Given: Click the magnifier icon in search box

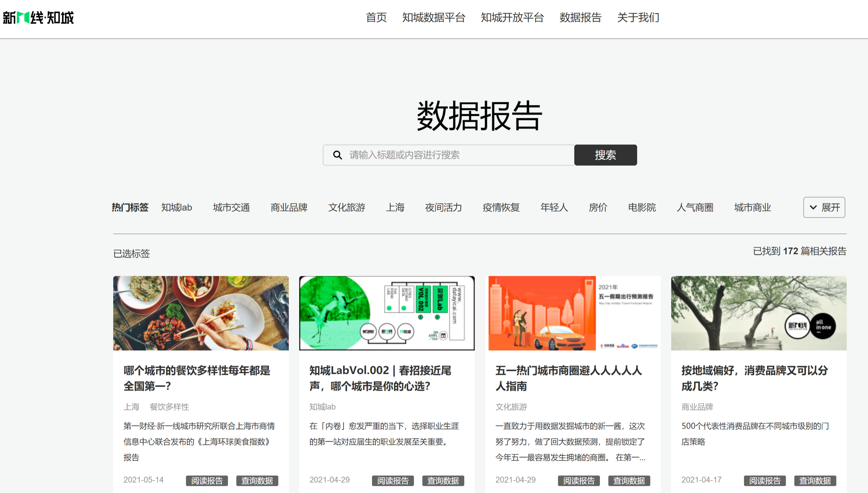Looking at the screenshot, I should [x=337, y=155].
